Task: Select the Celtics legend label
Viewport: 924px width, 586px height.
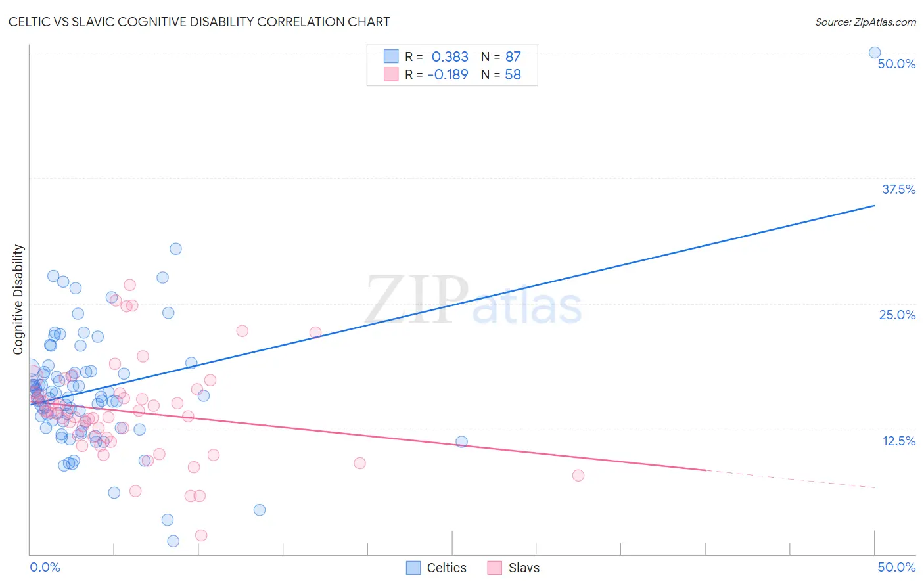Action: pos(447,568)
